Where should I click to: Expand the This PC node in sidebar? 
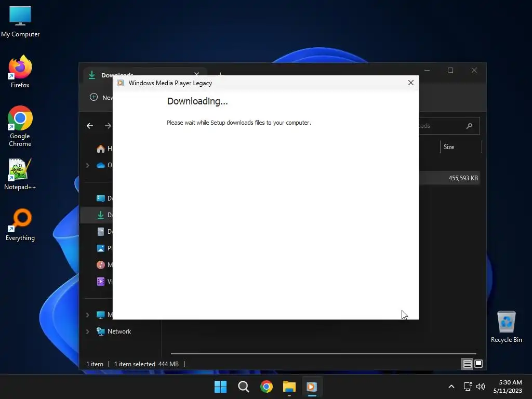[87, 315]
